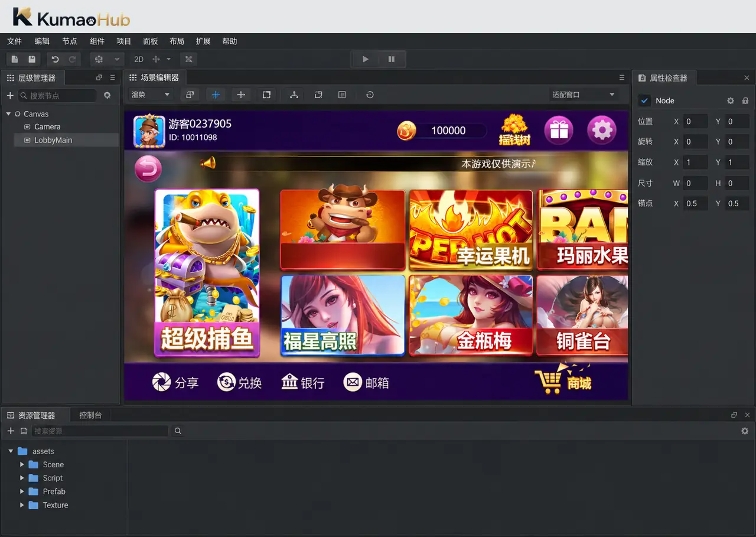Click the locate icon right of node search
Screen dimensions: 756x537
click(x=107, y=95)
